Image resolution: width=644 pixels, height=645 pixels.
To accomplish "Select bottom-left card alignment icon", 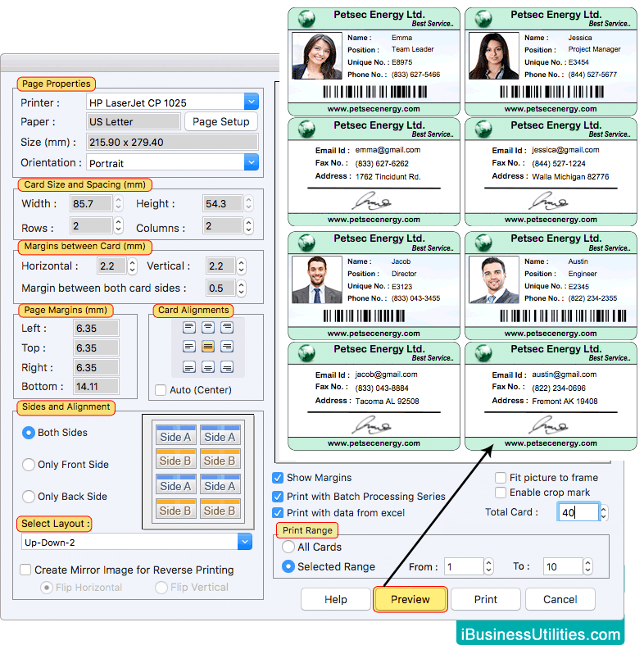I will [x=189, y=366].
